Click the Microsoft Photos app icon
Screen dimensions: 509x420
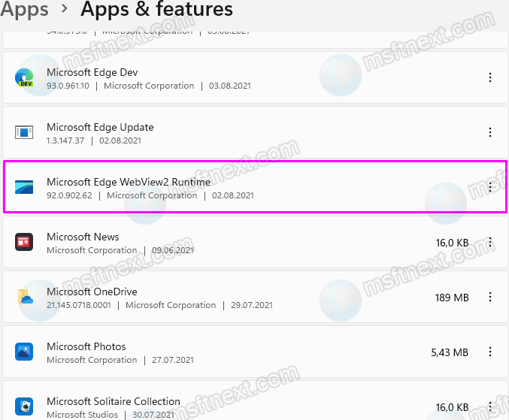(x=24, y=352)
